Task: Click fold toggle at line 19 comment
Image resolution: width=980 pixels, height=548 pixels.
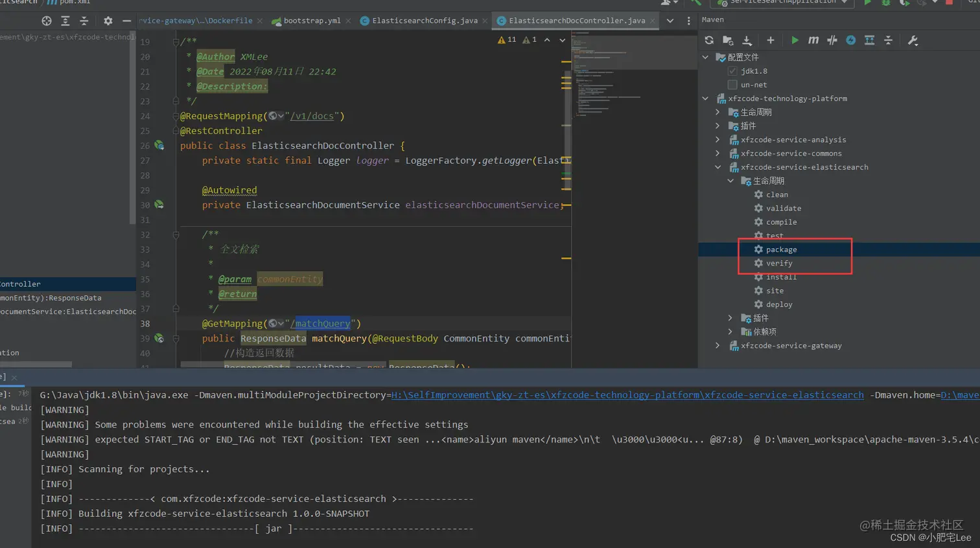Action: point(176,41)
